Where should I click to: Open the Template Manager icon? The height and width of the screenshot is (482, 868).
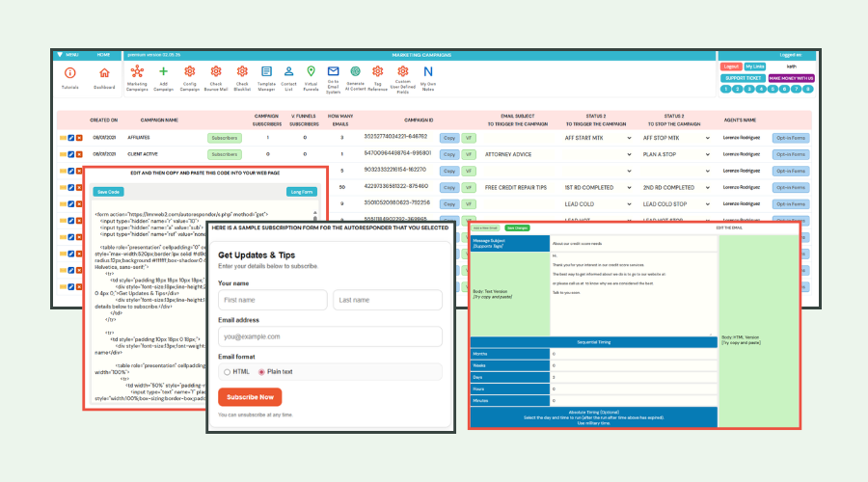pos(266,71)
